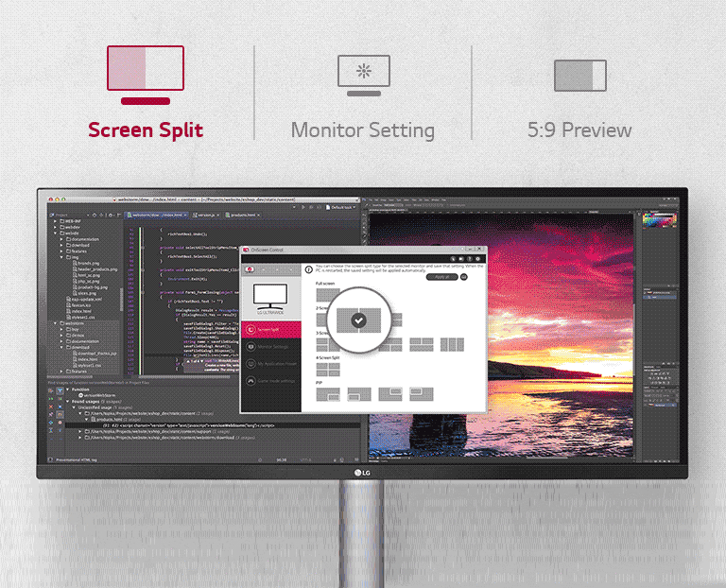This screenshot has width=726, height=588.
Task: Click the LG ULTRAWIDE monitor thumbnail
Action: pos(270,299)
